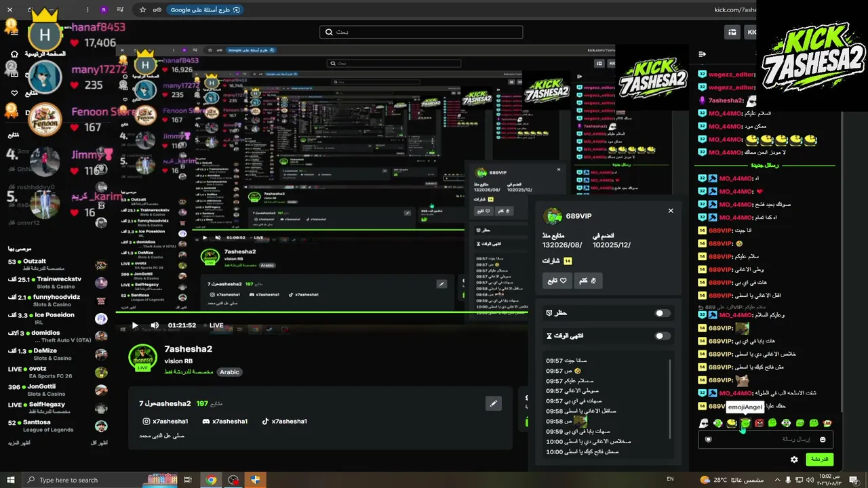Open the 689VIP avatar in the user card

(x=553, y=216)
